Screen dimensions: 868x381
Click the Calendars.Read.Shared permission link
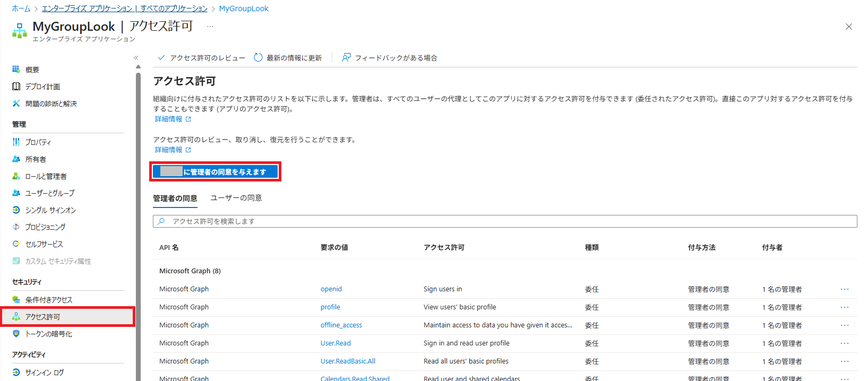pyautogui.click(x=355, y=378)
